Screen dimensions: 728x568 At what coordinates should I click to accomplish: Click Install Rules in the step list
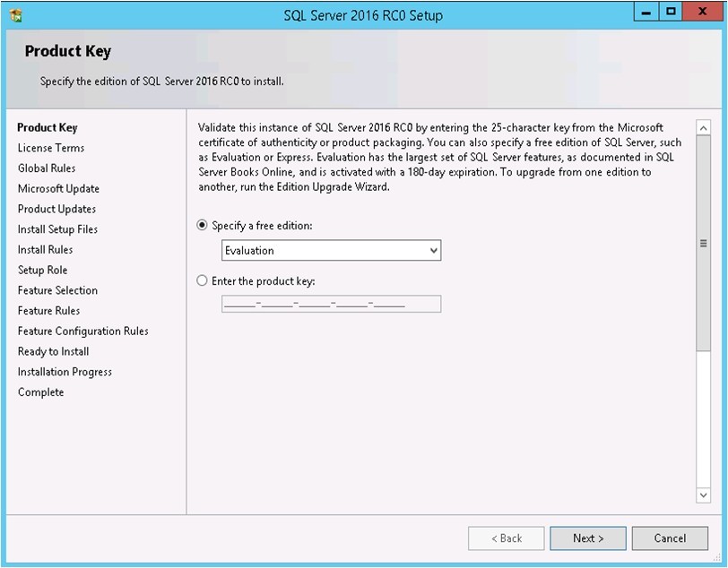(45, 250)
